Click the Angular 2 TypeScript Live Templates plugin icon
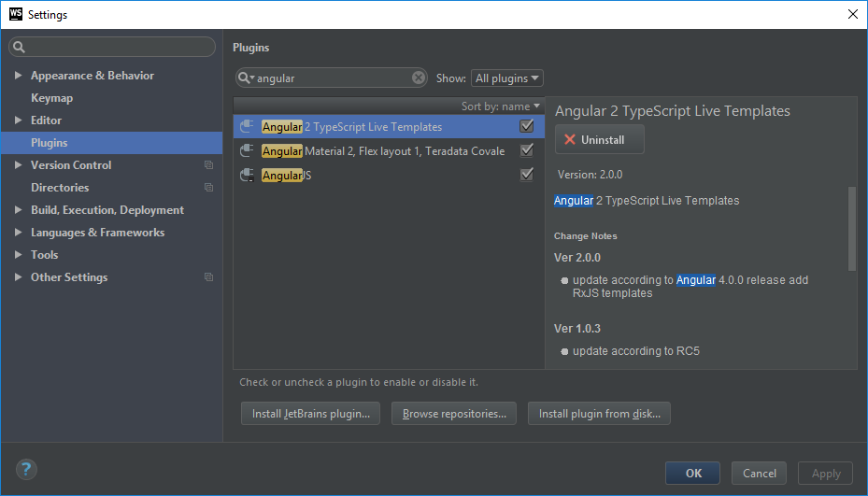Viewport: 868px width, 496px height. tap(247, 126)
